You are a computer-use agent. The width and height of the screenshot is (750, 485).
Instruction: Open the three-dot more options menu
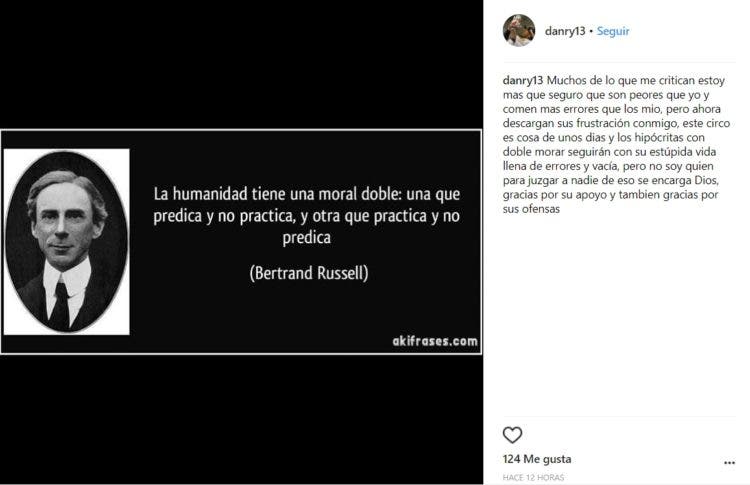(729, 463)
